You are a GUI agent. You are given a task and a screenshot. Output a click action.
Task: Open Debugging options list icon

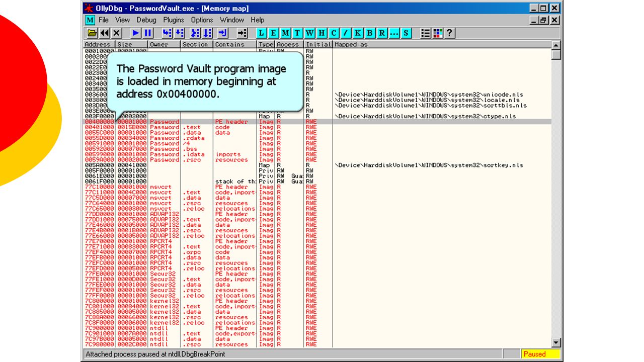(426, 33)
